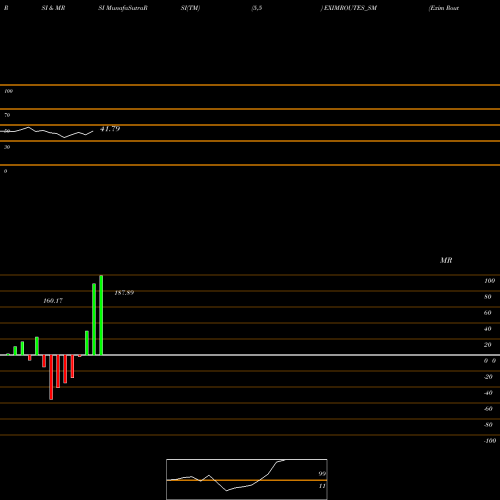Image resolution: width=500 pixels, height=500 pixels.
Task: Click the 100 level on RSI axis
Action: click(x=8, y=91)
